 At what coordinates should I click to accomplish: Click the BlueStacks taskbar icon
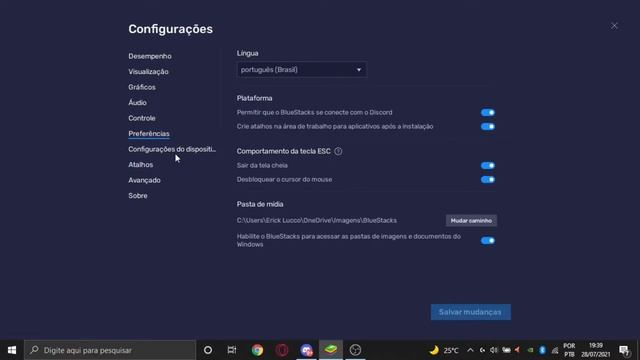[331, 350]
